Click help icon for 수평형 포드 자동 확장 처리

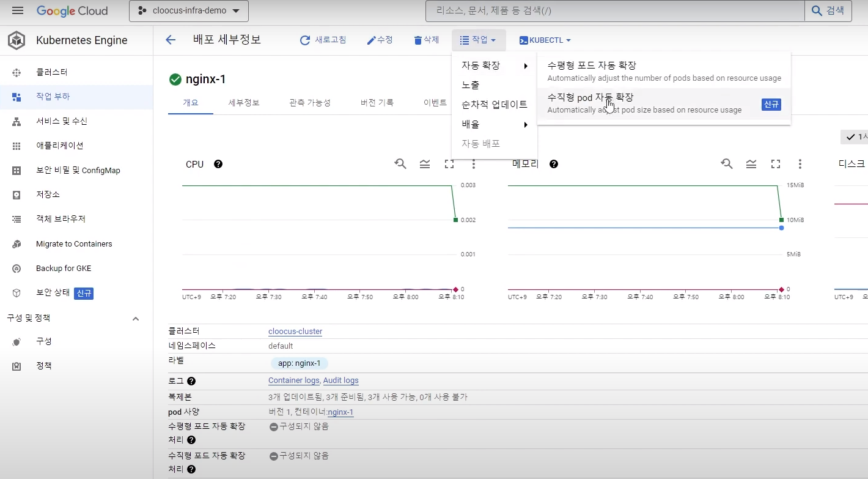(191, 440)
